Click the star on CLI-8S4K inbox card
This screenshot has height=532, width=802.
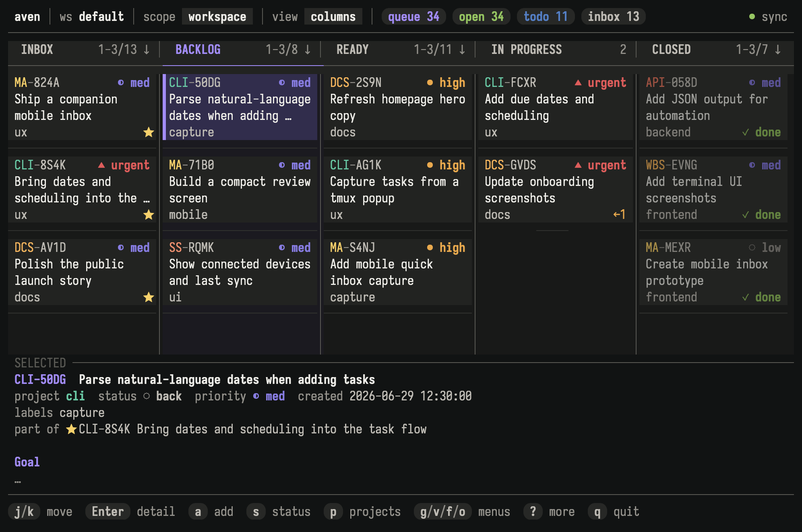pos(149,214)
